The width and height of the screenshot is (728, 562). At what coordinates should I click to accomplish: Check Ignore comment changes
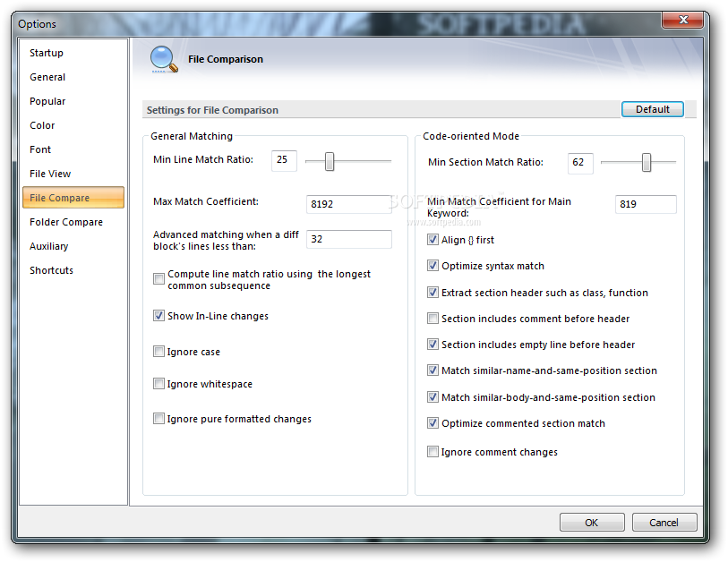point(433,452)
